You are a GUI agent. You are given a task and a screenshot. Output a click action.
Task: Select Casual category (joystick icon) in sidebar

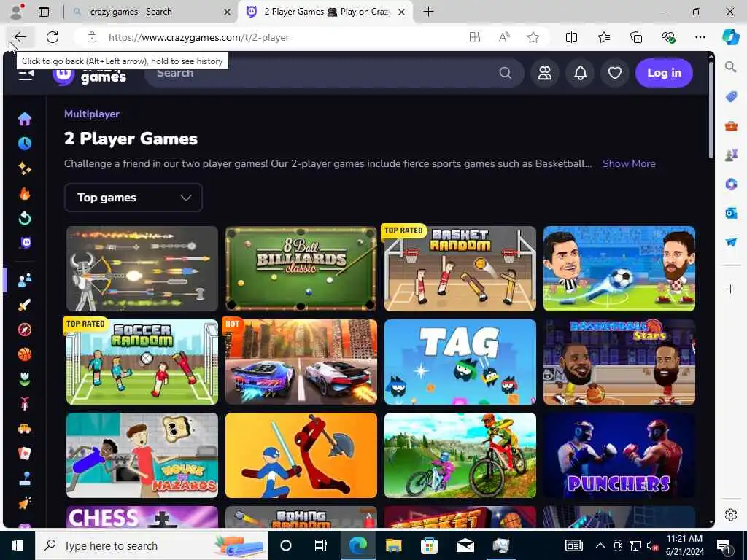coord(25,478)
